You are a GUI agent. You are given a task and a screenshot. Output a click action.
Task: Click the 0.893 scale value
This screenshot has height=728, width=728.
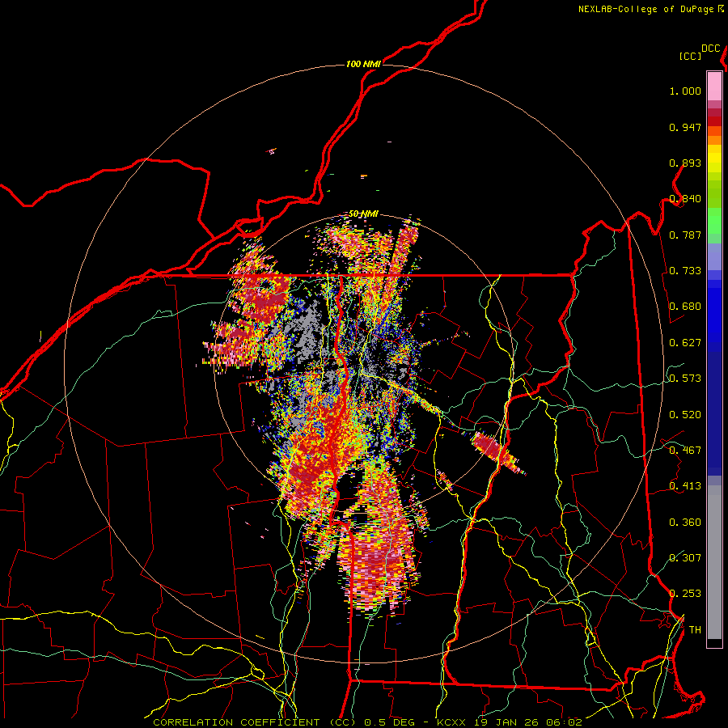685,163
